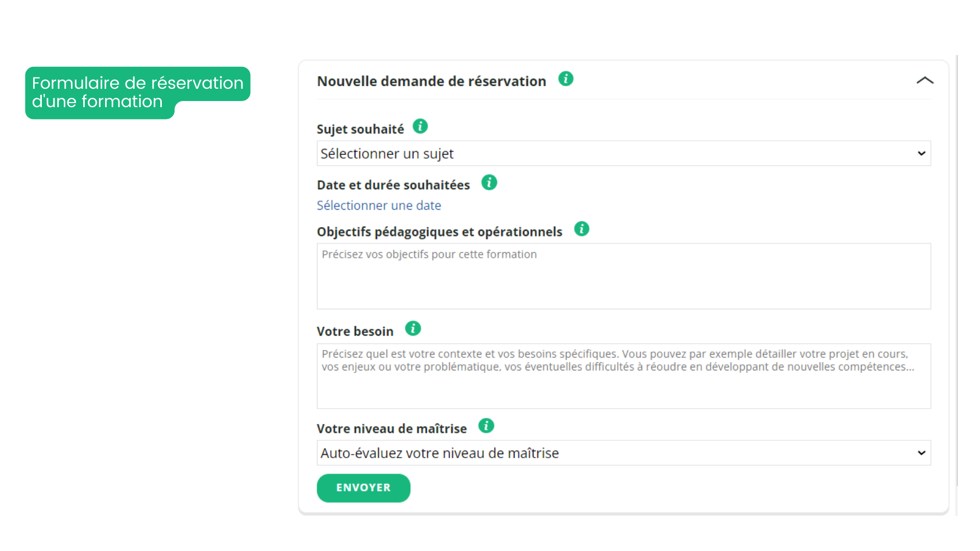
Task: Focus the objectifs pour cette formation text area
Action: 623,276
